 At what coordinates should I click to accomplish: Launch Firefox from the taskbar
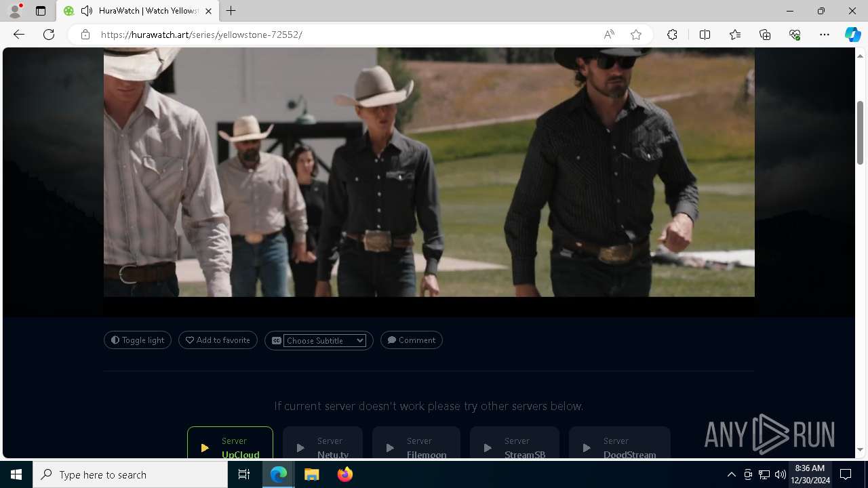pyautogui.click(x=344, y=474)
